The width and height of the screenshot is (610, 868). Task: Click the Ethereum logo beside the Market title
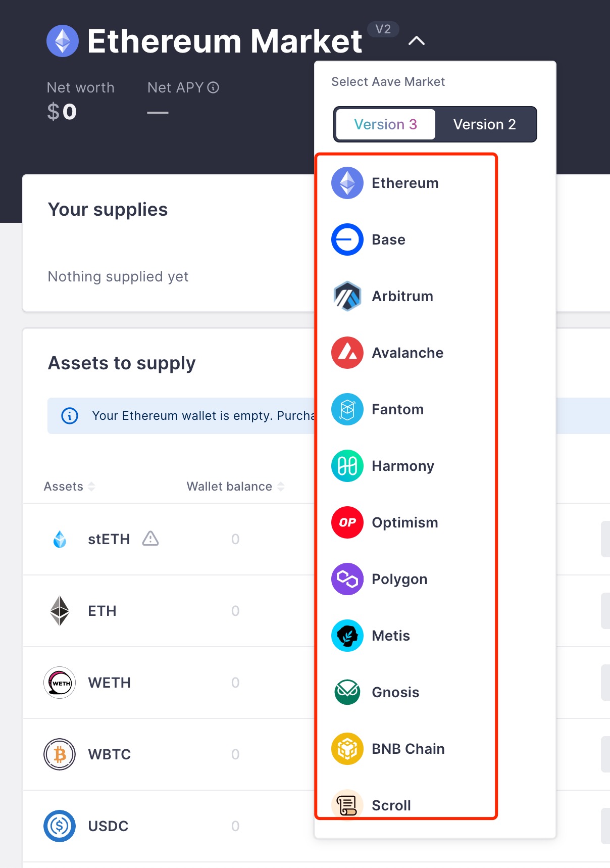pos(63,41)
